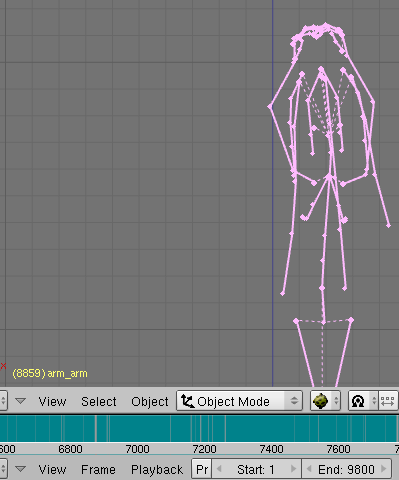This screenshot has height=480, width=399.
Task: Open the timeline Frame menu
Action: tap(98, 470)
